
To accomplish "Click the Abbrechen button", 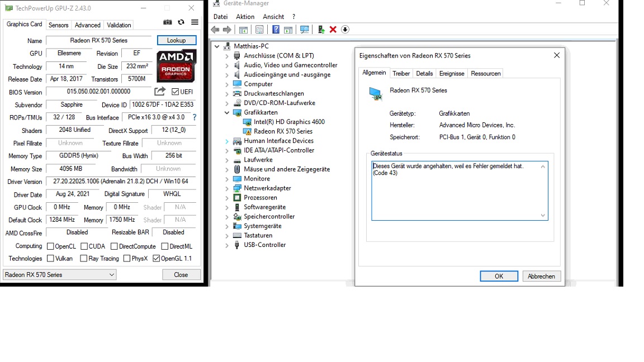I will 541,276.
